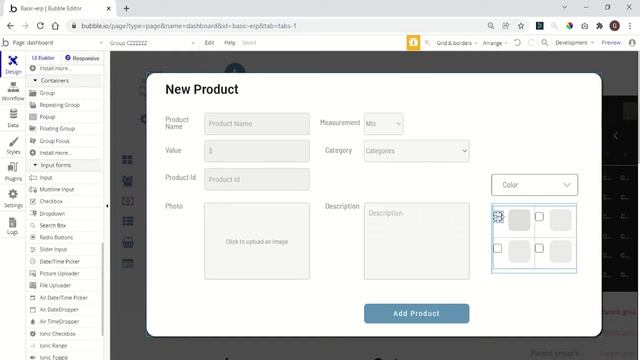The height and width of the screenshot is (360, 640).
Task: Select the Input form element
Action: [46, 178]
